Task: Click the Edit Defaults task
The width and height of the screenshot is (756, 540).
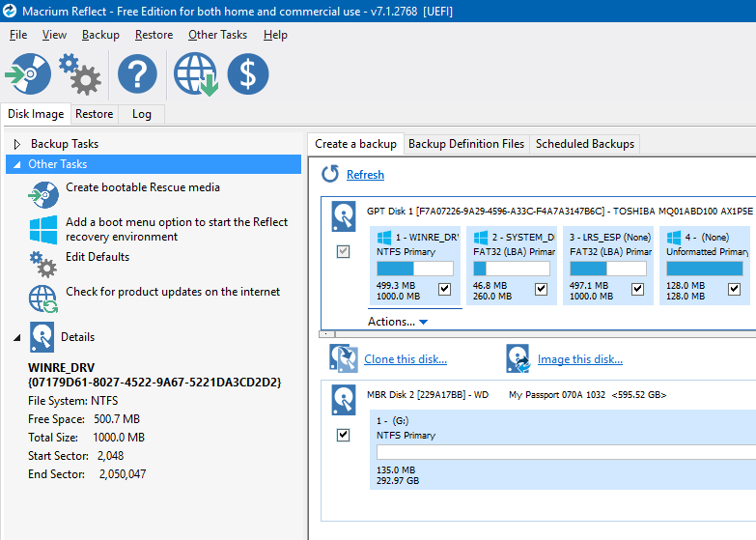Action: pos(98,257)
